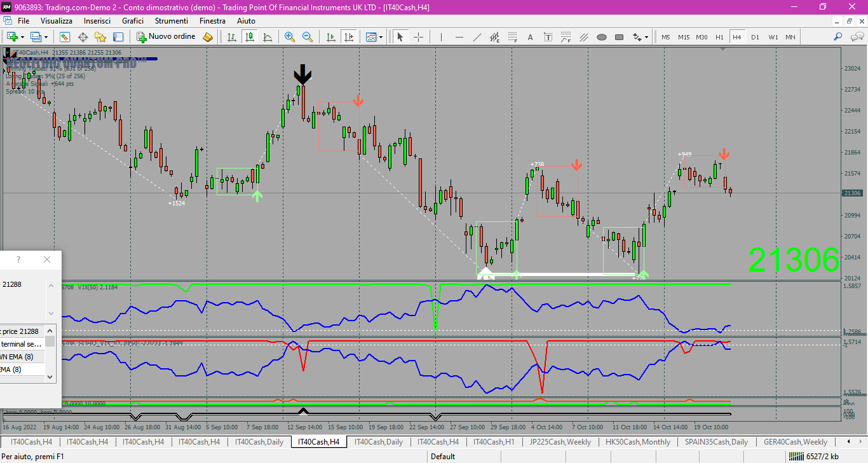Screen dimensions: 868x463
Task: Open the Data Window crosshair-target icon
Action: 83,37
